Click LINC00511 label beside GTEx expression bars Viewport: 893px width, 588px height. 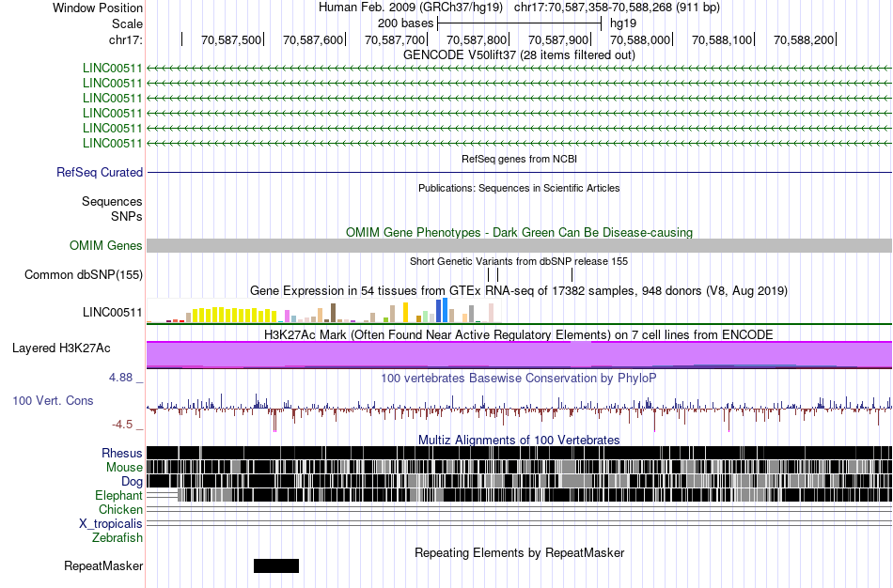tap(112, 312)
